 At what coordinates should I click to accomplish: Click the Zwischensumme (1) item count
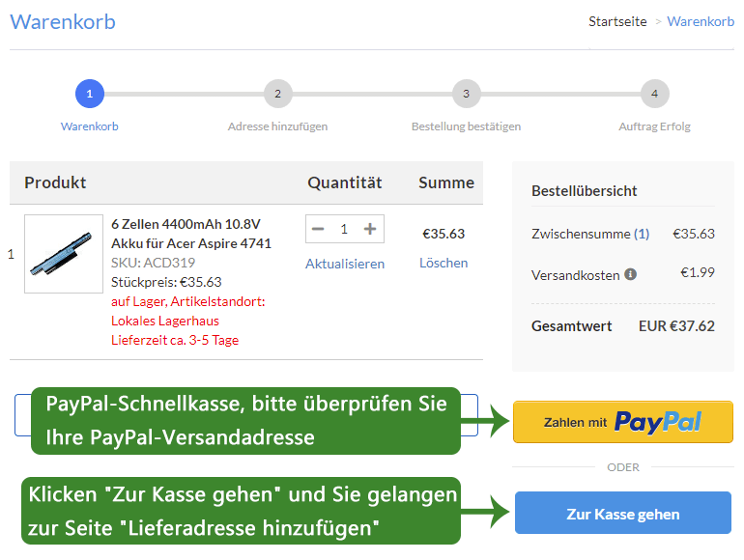[x=642, y=234]
